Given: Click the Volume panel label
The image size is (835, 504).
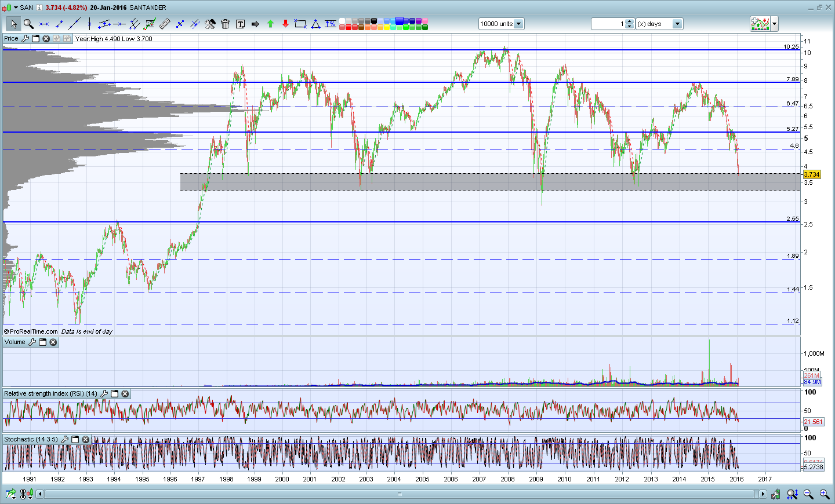Looking at the screenshot, I should point(14,342).
